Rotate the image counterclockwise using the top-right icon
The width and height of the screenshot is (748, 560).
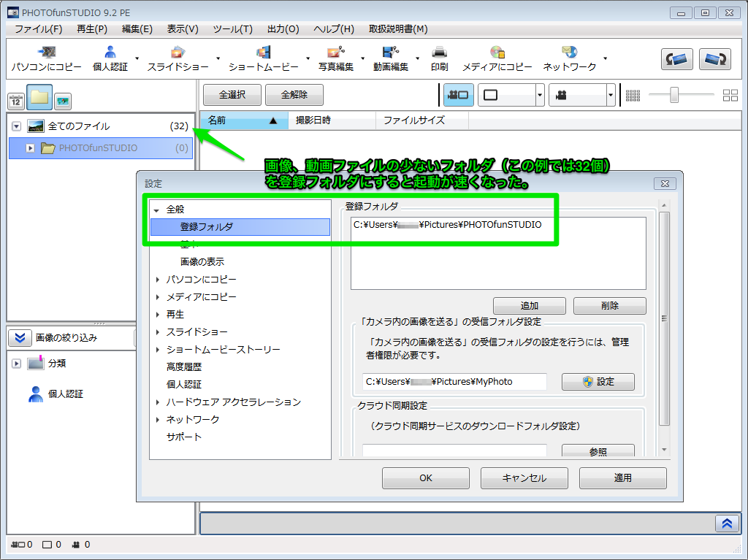click(x=676, y=59)
